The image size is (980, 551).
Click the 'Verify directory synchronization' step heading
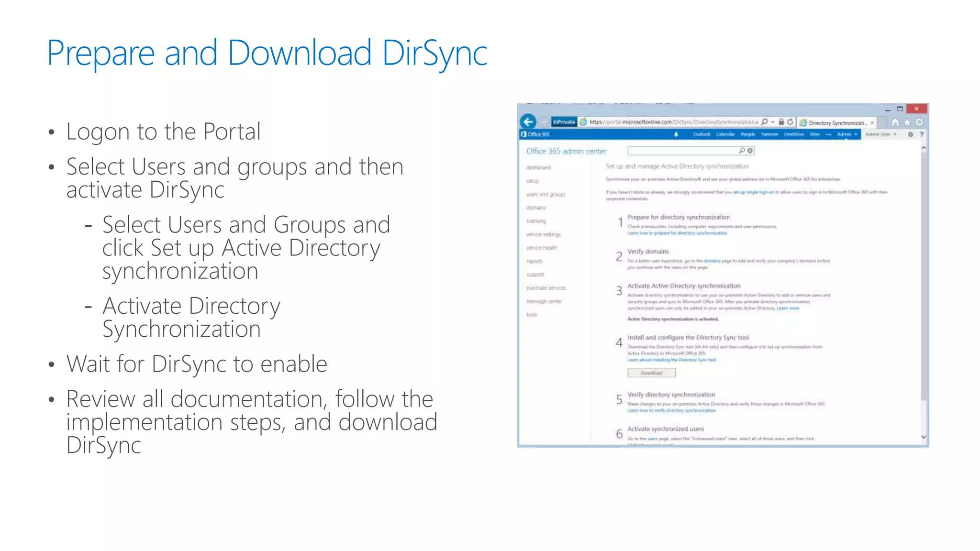click(671, 395)
